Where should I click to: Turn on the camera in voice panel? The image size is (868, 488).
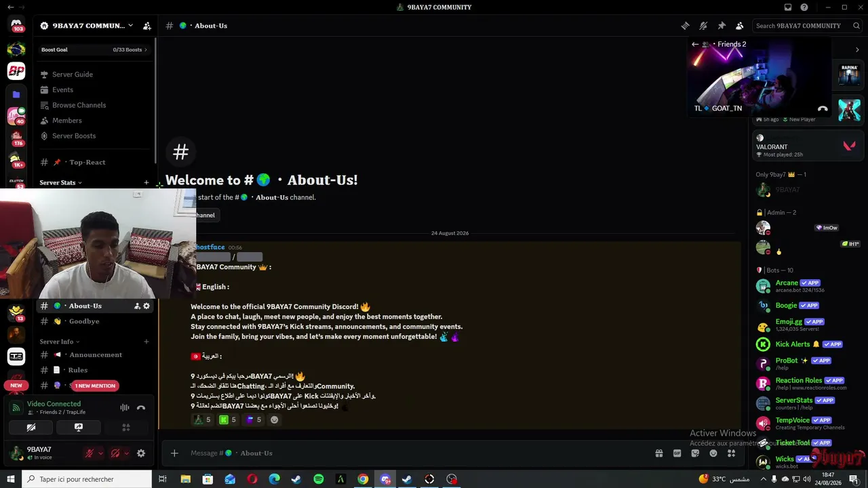(x=31, y=428)
